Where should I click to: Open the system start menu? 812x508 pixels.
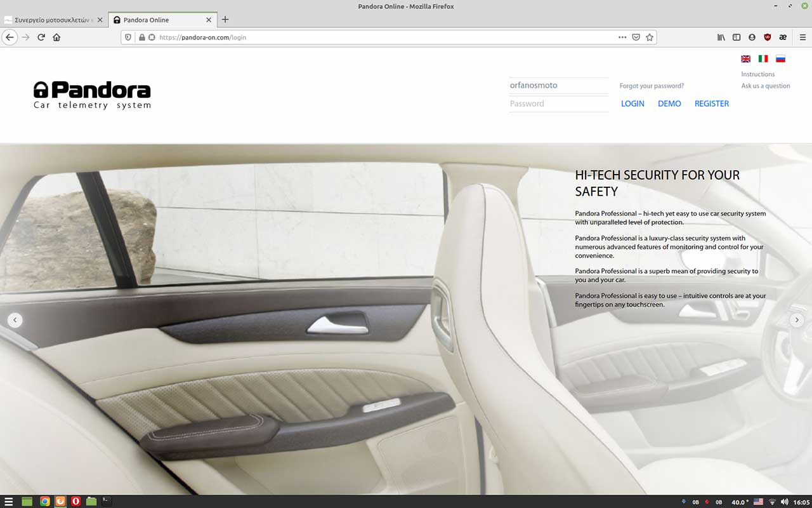coord(9,501)
